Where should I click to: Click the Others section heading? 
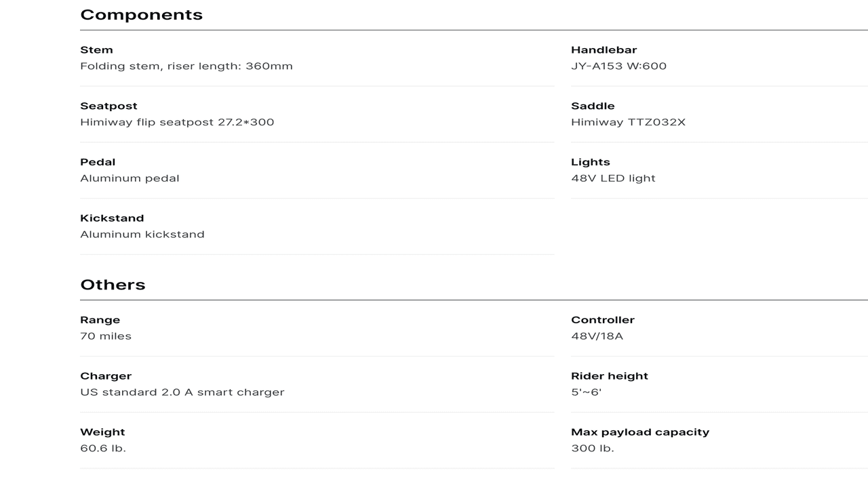click(x=113, y=285)
